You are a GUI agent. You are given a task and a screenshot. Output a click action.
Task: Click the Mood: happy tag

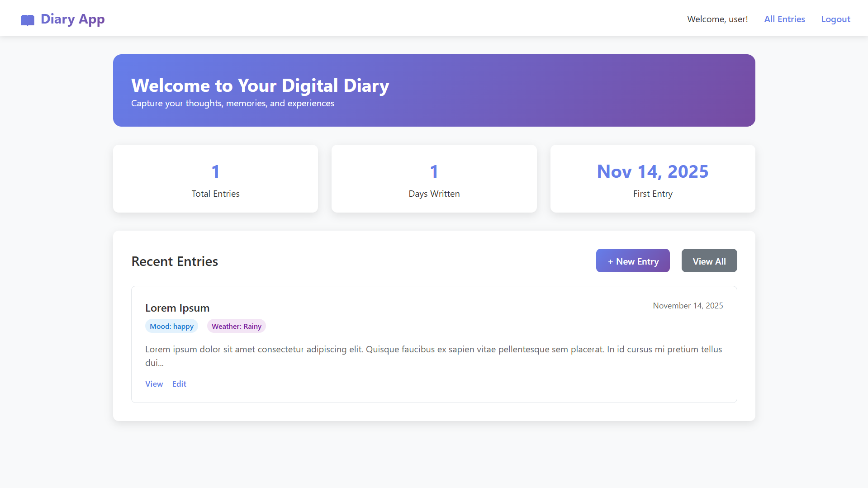[x=171, y=326]
